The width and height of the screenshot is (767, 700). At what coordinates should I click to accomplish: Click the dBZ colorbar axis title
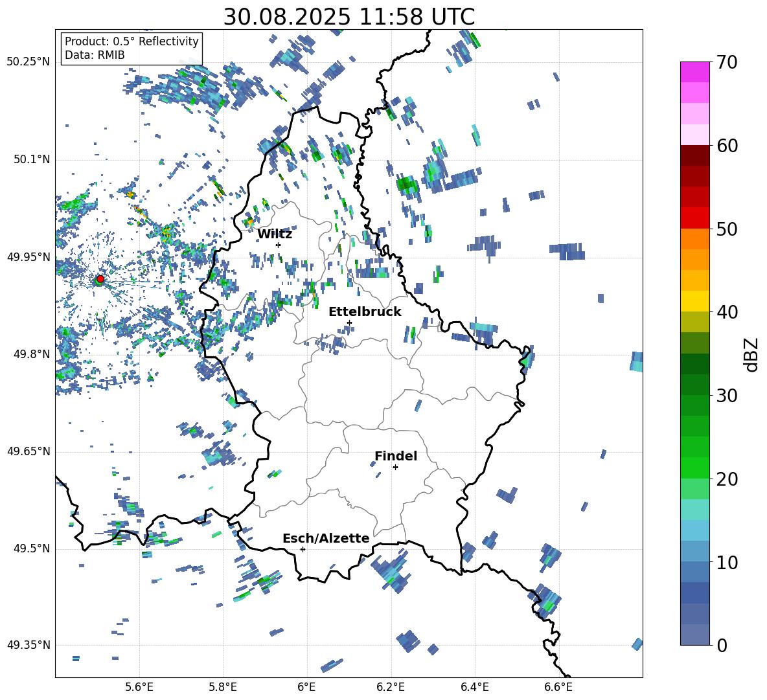pyautogui.click(x=751, y=354)
